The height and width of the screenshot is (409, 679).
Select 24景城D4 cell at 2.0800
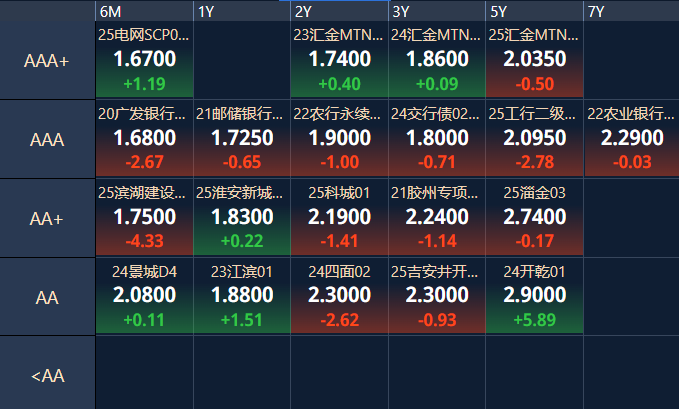tap(144, 296)
